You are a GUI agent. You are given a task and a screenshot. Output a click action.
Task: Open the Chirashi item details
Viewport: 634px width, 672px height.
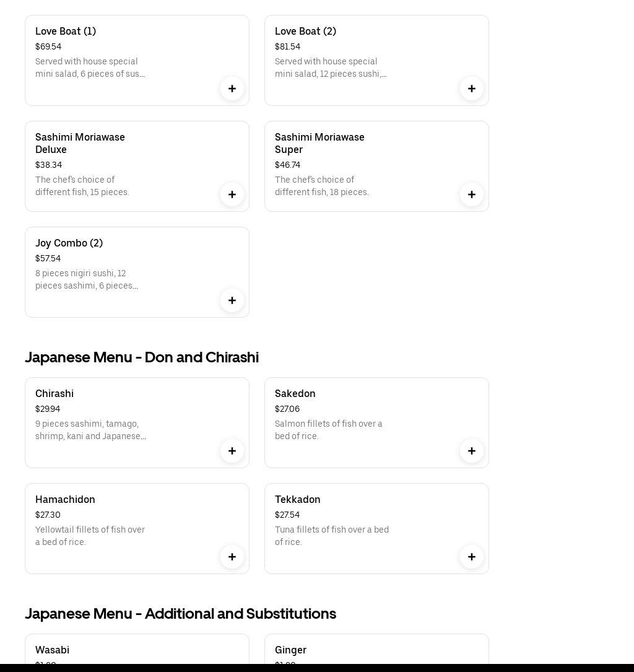click(x=54, y=393)
